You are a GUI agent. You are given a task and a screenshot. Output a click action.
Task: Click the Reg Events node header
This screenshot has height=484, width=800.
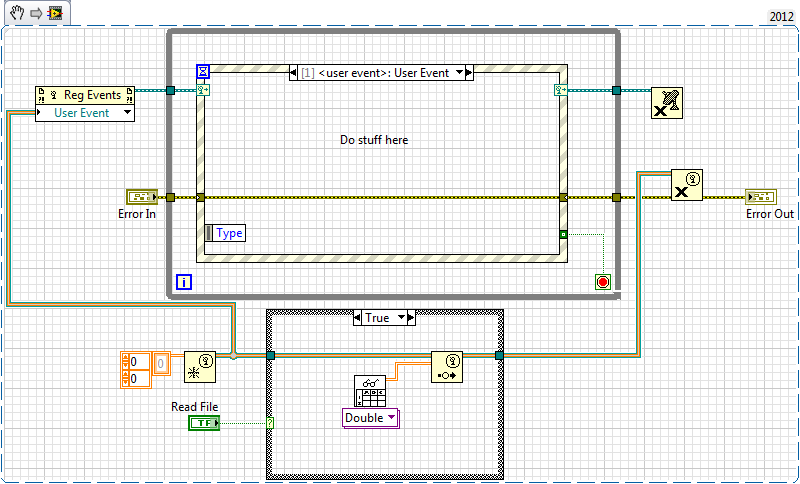pyautogui.click(x=85, y=95)
